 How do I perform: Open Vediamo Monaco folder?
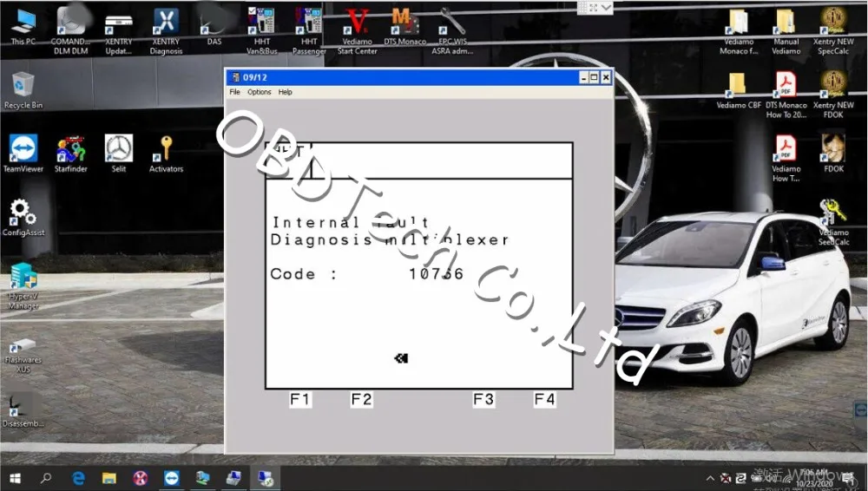739,31
